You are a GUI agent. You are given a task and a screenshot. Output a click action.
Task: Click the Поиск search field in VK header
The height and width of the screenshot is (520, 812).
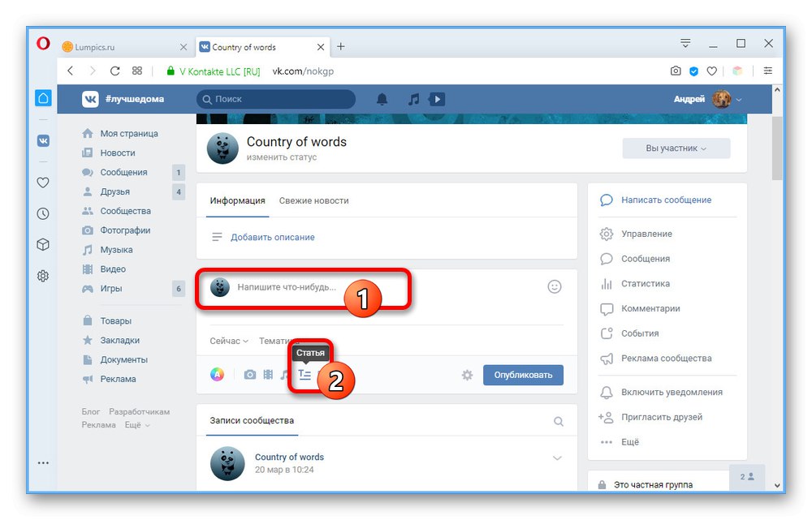click(x=276, y=99)
